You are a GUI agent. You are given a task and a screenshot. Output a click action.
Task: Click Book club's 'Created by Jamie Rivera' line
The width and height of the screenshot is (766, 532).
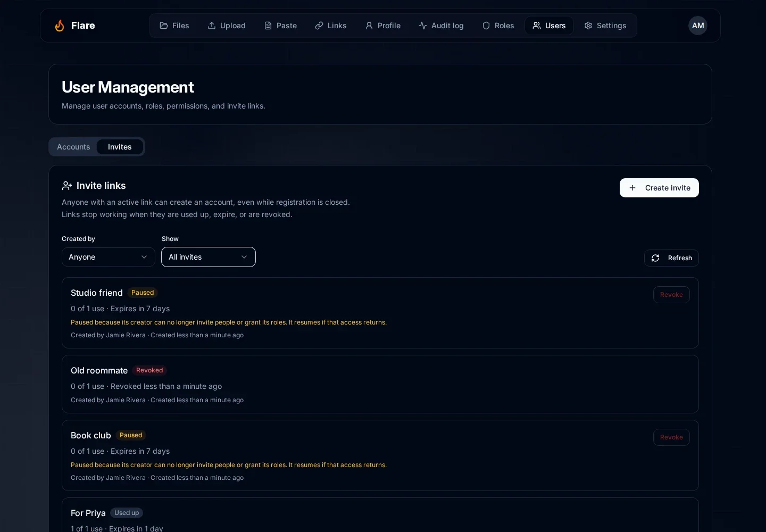click(x=157, y=478)
